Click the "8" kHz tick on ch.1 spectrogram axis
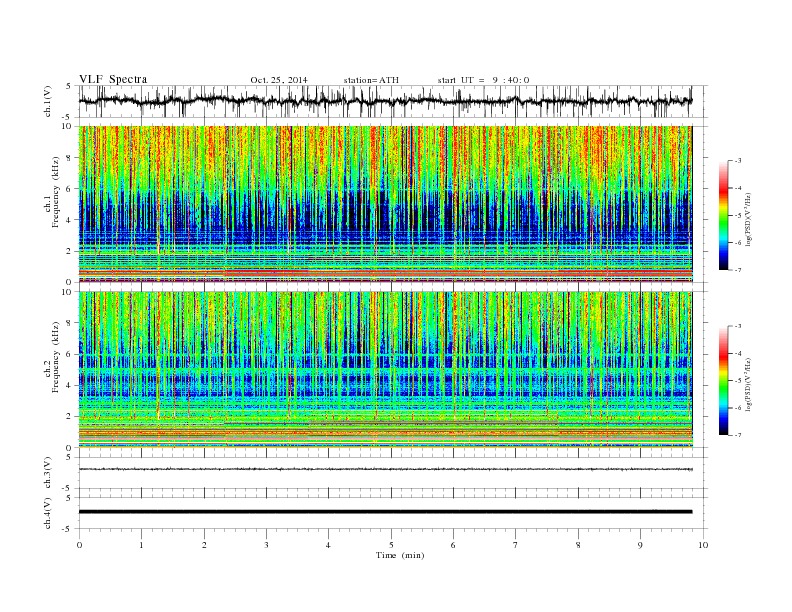Viewport: 792px width, 612px height. (x=70, y=158)
